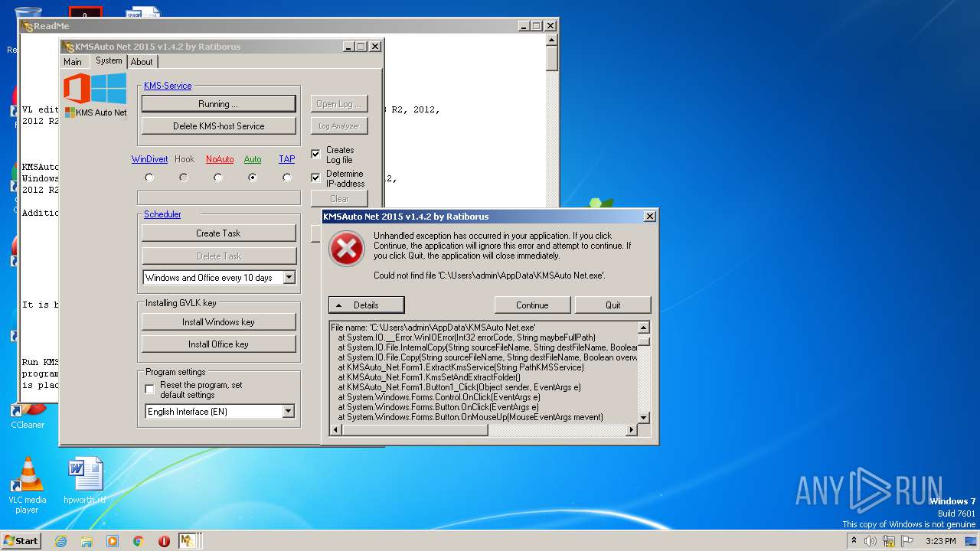The height and width of the screenshot is (551, 980).
Task: Open the interface language dropdown
Action: pyautogui.click(x=288, y=412)
